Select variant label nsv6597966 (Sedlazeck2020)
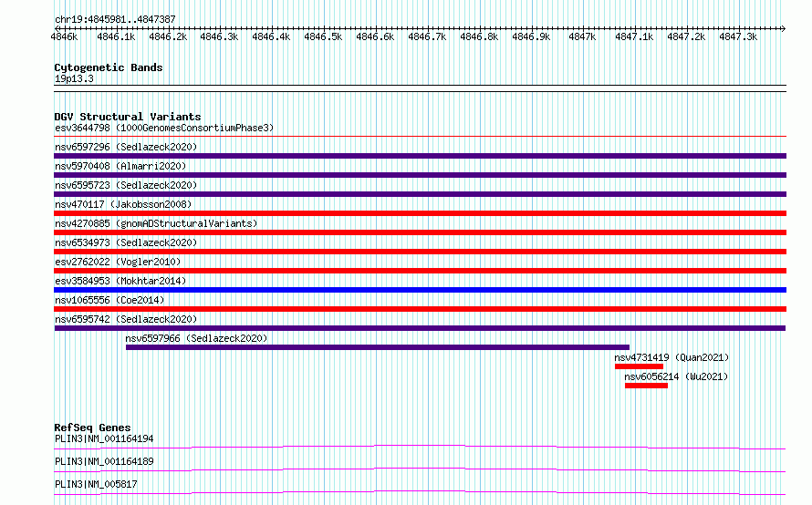The image size is (812, 505). click(196, 338)
